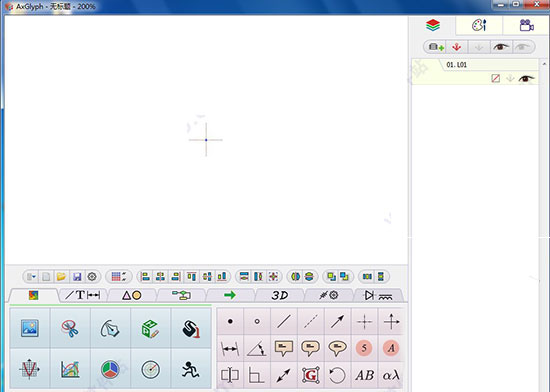
Task: Open the line and text tools tab
Action: [x=83, y=295]
